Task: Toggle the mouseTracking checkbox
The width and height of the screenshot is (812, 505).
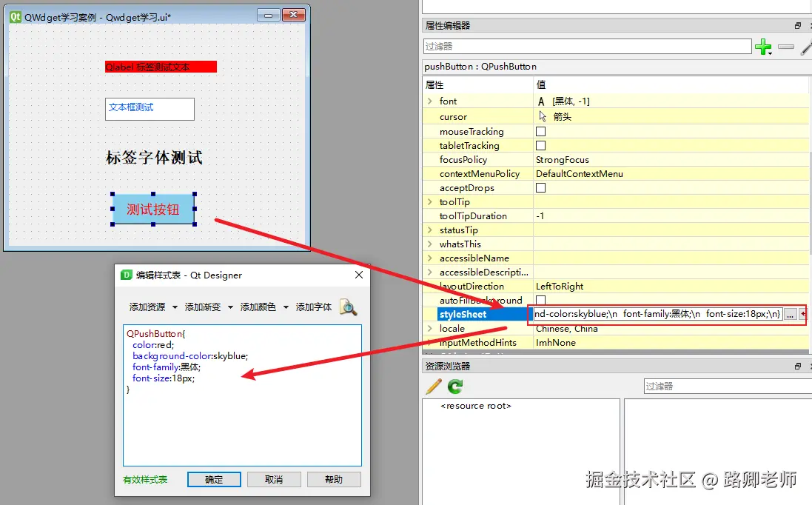Action: [x=540, y=132]
